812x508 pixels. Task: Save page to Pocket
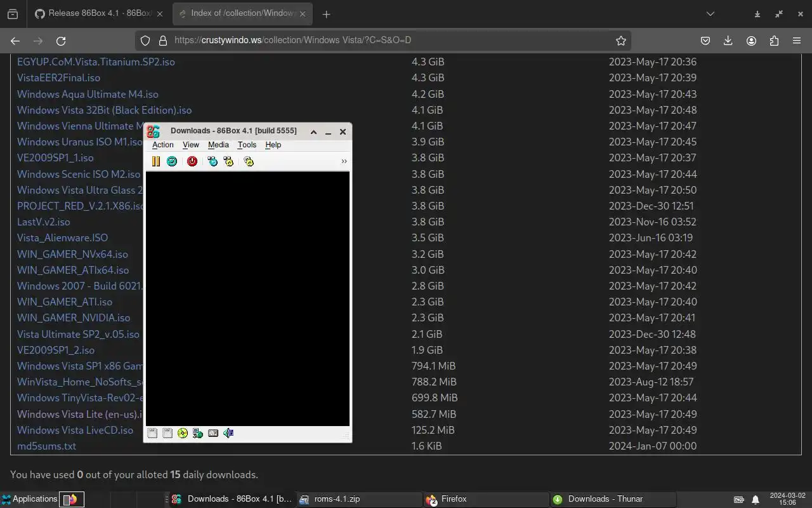click(x=705, y=41)
